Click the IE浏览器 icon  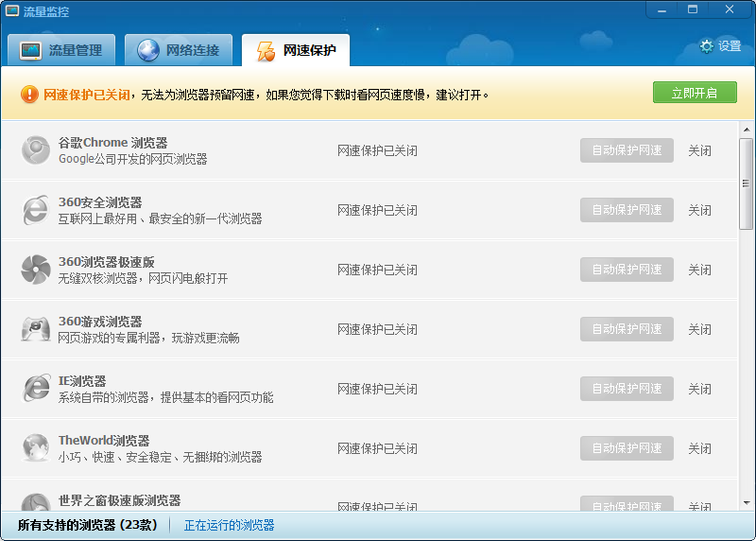coord(36,389)
